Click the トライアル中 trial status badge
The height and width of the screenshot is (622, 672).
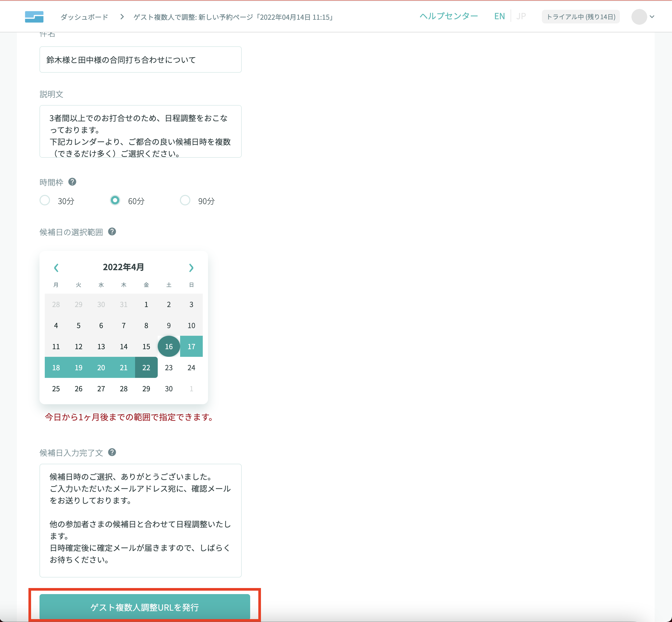click(580, 17)
